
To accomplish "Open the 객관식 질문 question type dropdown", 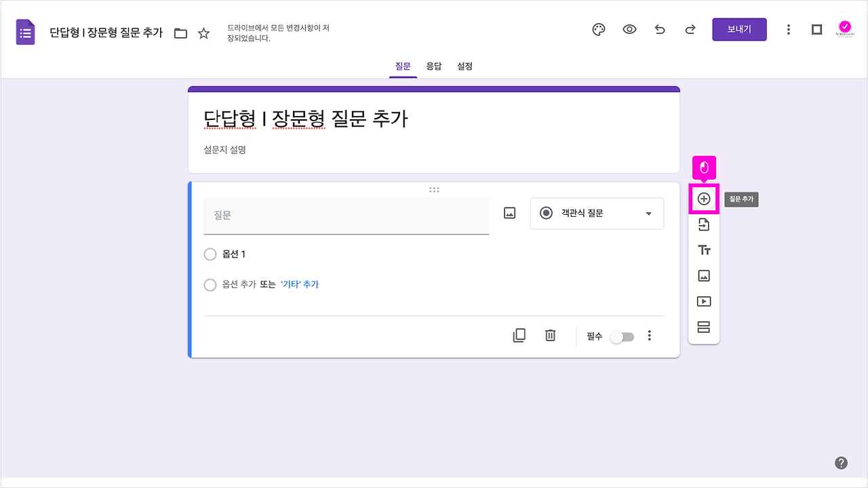I will point(597,213).
